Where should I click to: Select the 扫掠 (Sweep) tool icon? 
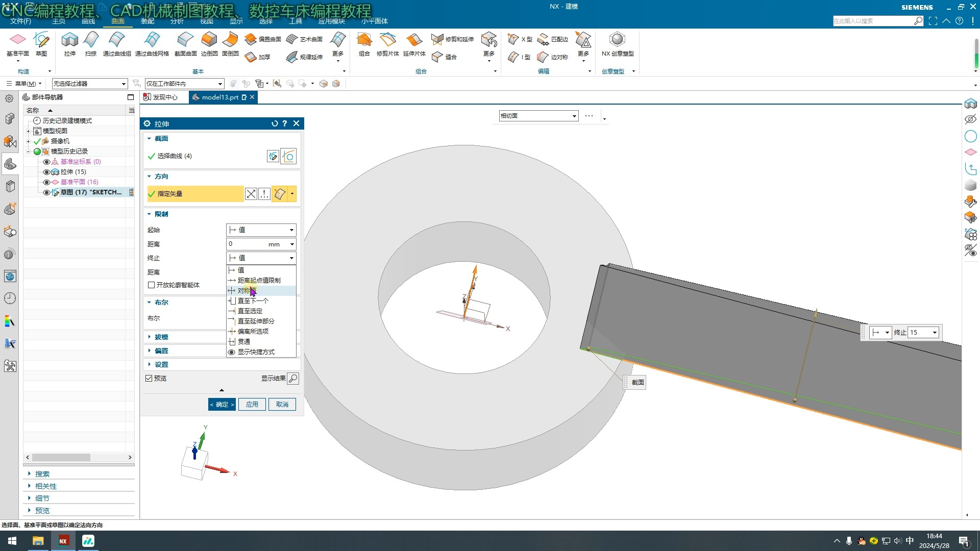coord(91,40)
